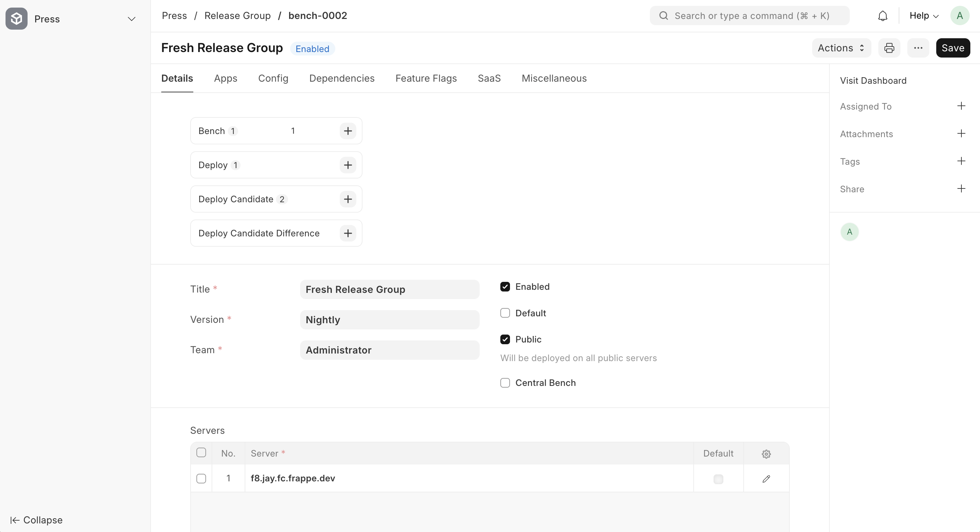Image resolution: width=980 pixels, height=532 pixels.
Task: Click the Save button
Action: (953, 48)
